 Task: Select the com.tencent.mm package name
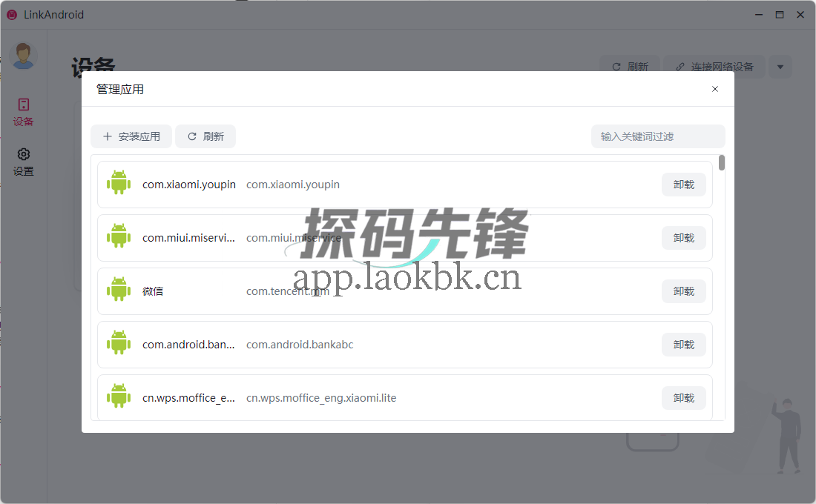point(288,291)
